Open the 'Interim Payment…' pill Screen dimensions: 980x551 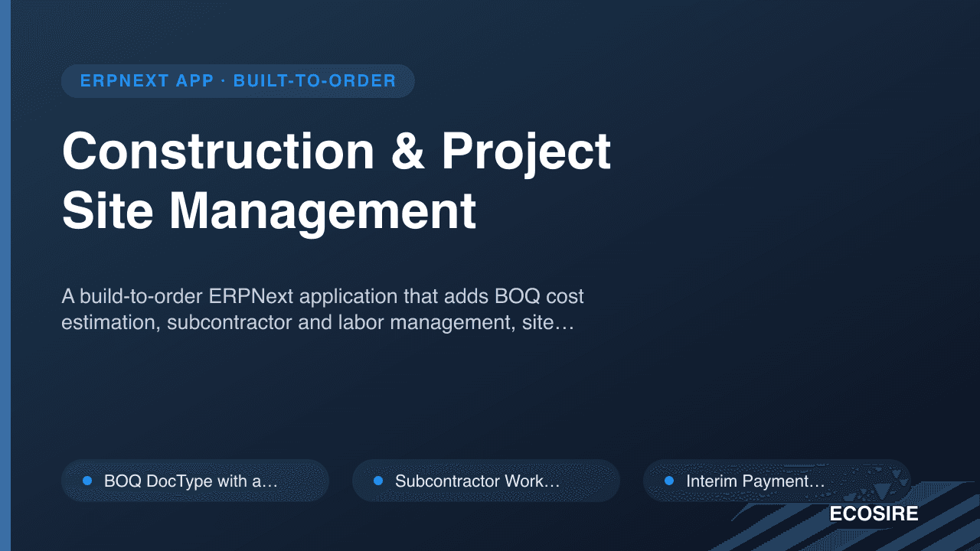tap(777, 481)
